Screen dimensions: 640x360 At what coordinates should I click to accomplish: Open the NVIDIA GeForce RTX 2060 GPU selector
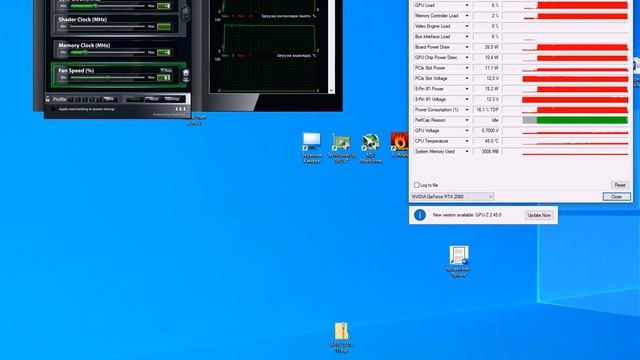point(452,197)
